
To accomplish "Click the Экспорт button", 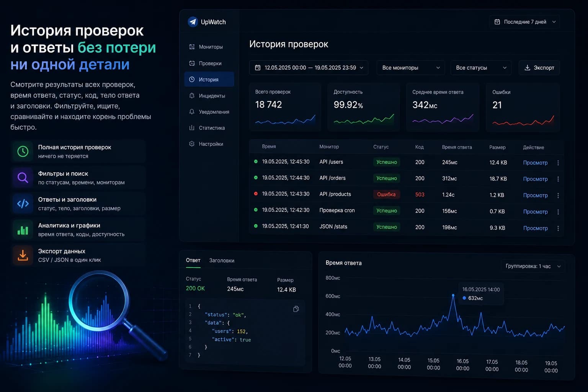I will 539,68.
